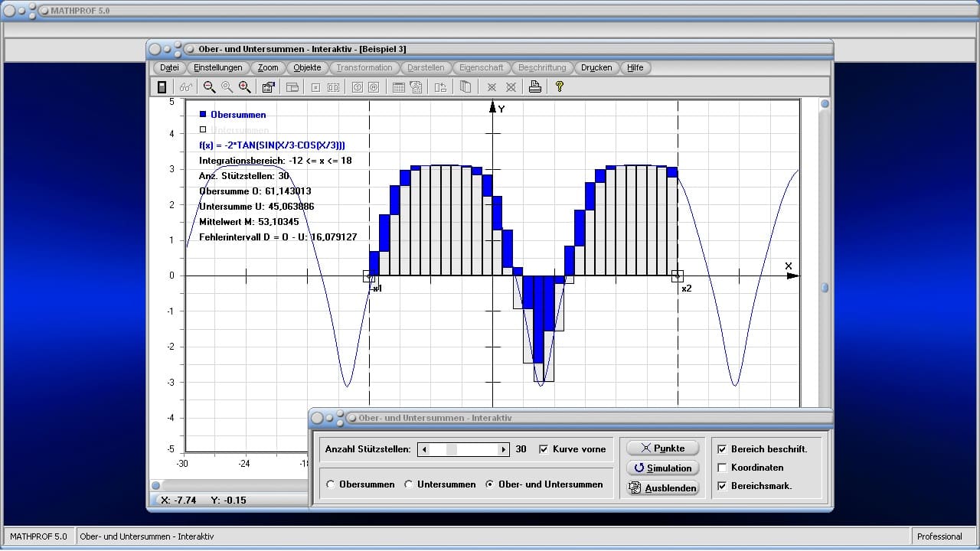Click the first crossed X toolbar icon

tap(492, 87)
